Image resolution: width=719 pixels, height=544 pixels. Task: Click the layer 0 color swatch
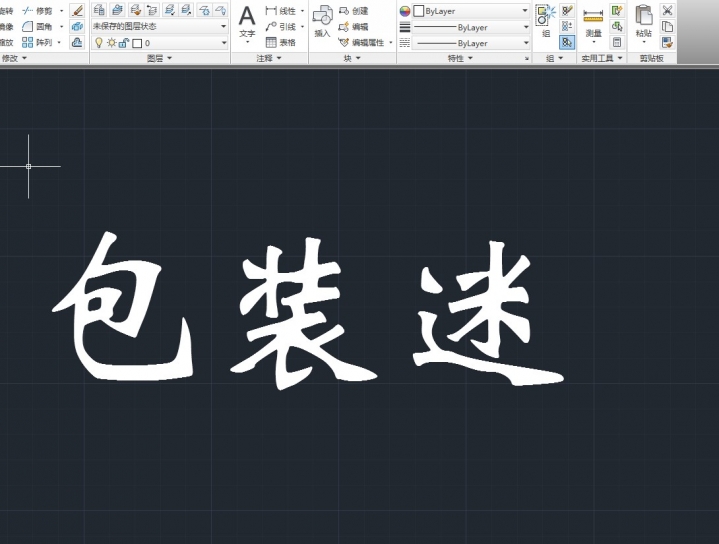point(137,43)
